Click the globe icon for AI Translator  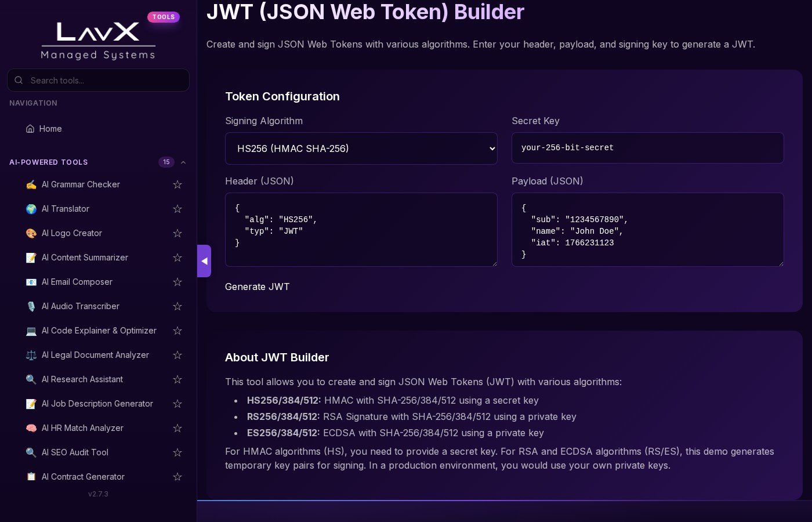[31, 209]
